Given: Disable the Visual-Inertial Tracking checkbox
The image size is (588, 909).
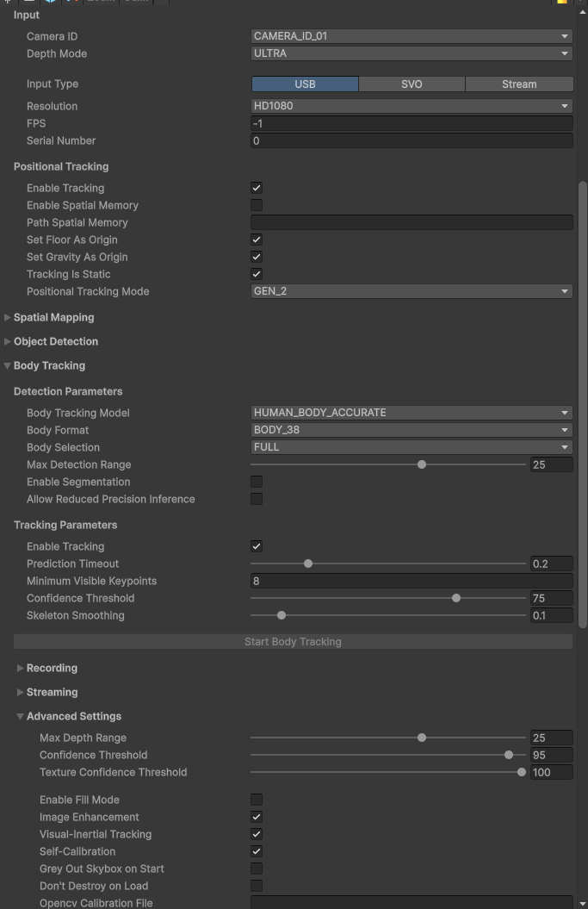Looking at the screenshot, I should [x=257, y=834].
